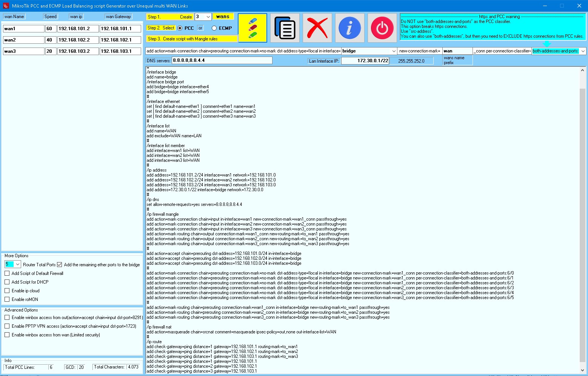The width and height of the screenshot is (588, 376).
Task: Click the 'wan ip' column header
Action: (76, 17)
